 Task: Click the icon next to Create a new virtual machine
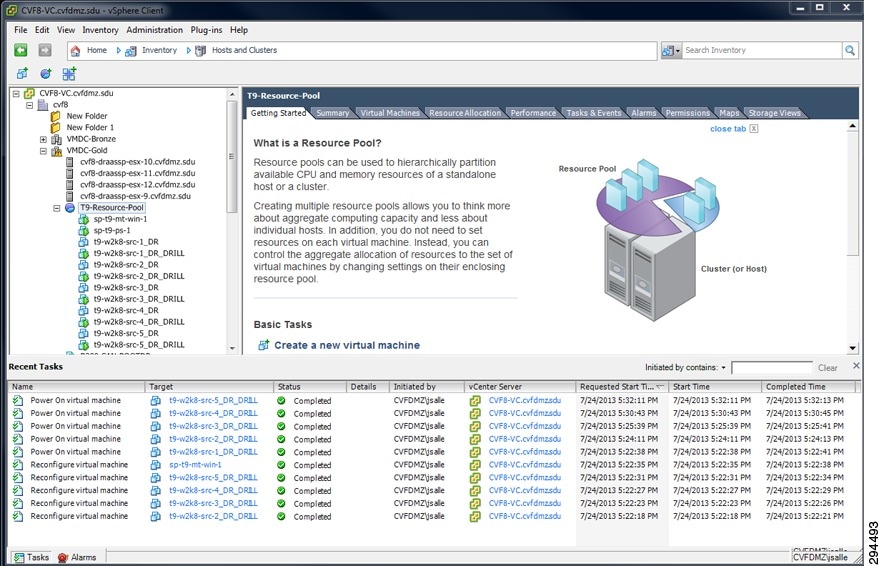point(263,345)
